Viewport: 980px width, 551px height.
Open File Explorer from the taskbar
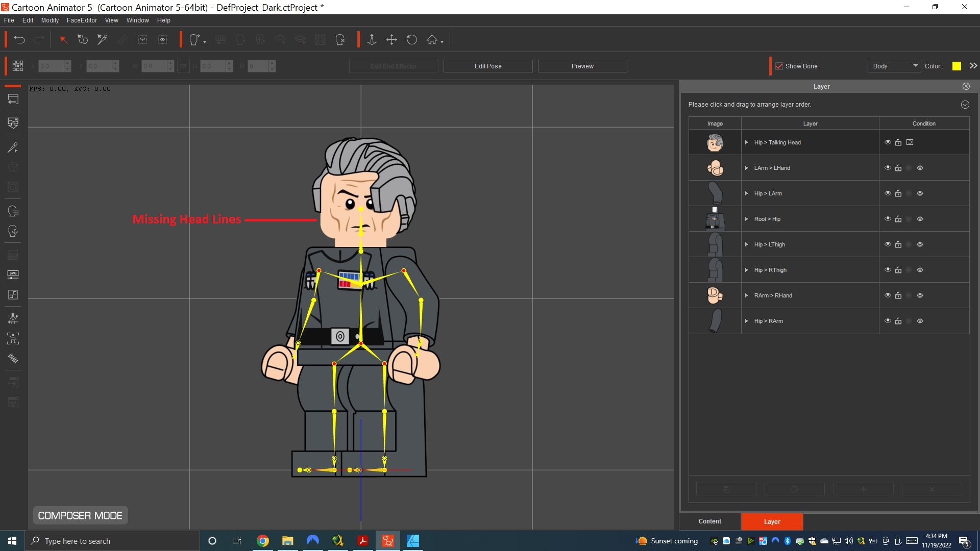288,541
